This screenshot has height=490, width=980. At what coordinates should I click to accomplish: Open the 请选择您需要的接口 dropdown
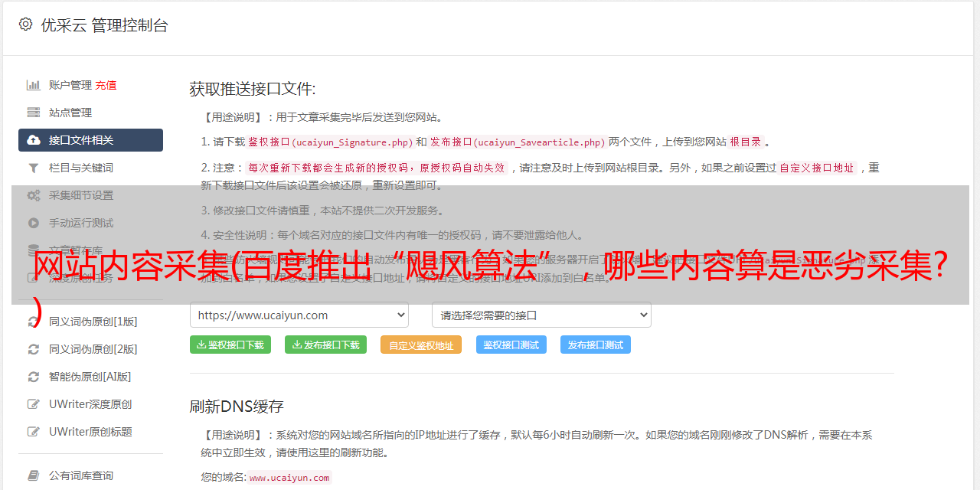(x=541, y=315)
